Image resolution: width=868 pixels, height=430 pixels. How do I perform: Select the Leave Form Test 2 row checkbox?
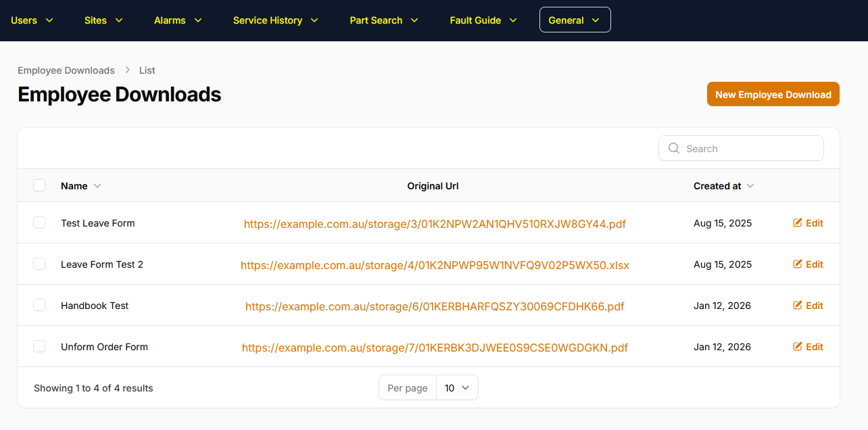[39, 264]
